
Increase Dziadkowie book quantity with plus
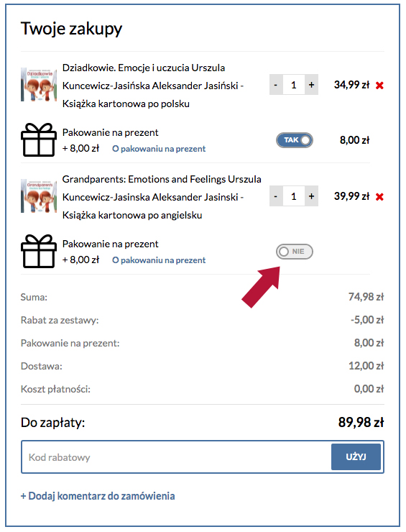(311, 85)
